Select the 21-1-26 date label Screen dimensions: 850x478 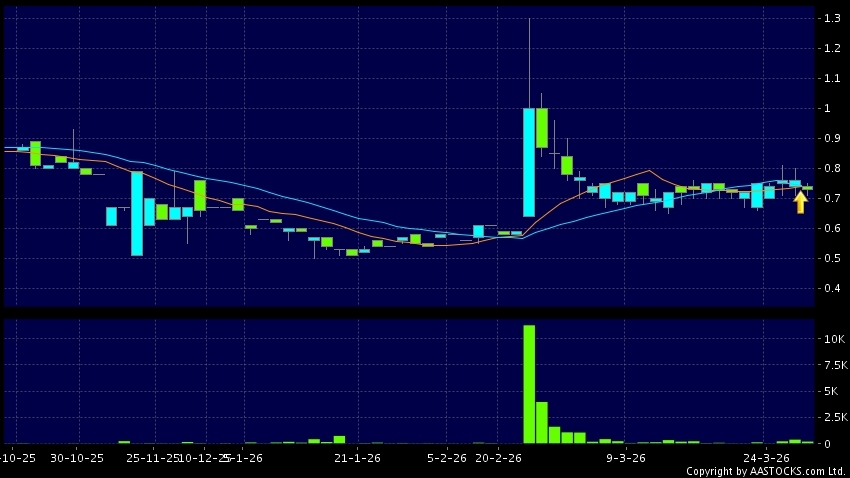357,458
